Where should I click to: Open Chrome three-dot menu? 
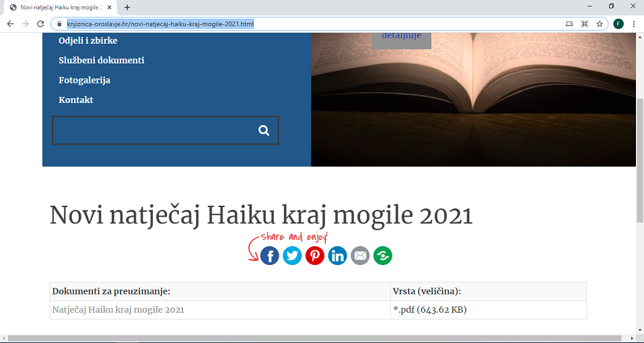tap(634, 24)
